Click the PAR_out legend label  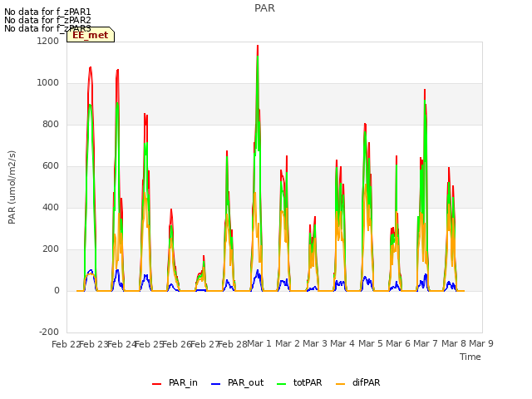246,382
